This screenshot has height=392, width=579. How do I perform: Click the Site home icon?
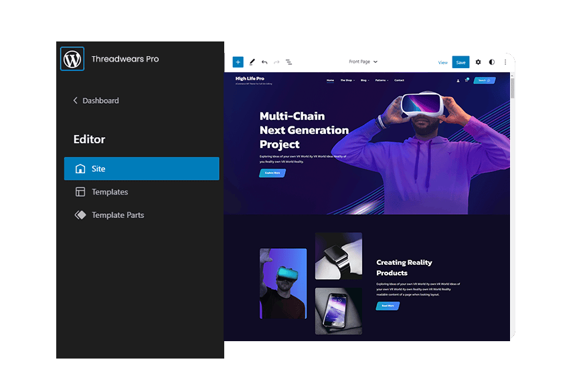pyautogui.click(x=80, y=169)
